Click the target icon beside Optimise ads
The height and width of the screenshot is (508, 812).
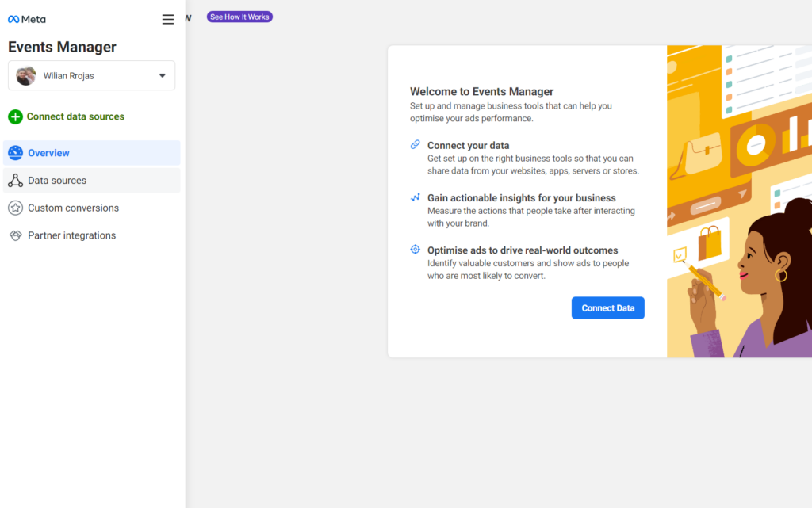tap(416, 250)
